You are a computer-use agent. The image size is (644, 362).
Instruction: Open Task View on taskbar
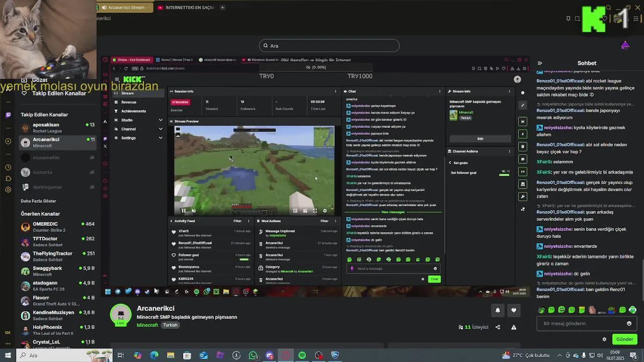click(121, 355)
